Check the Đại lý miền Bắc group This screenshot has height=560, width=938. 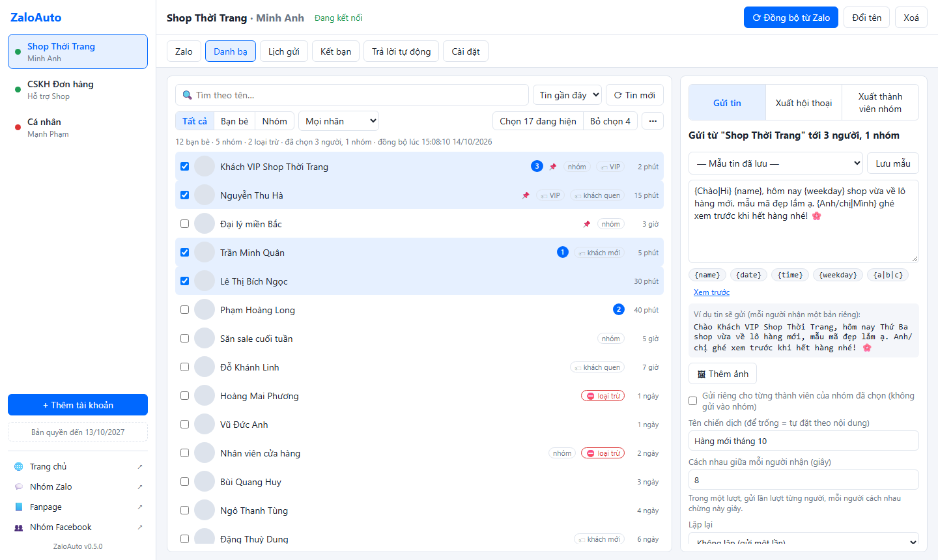[184, 224]
